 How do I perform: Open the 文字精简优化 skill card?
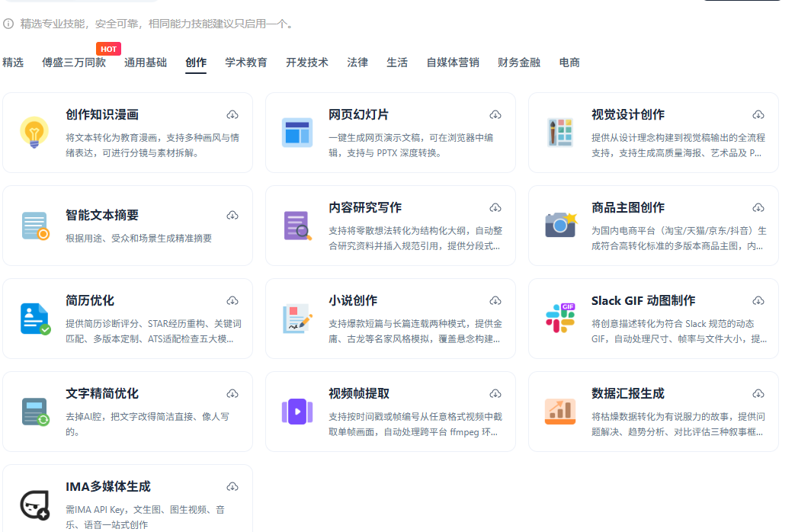point(127,412)
